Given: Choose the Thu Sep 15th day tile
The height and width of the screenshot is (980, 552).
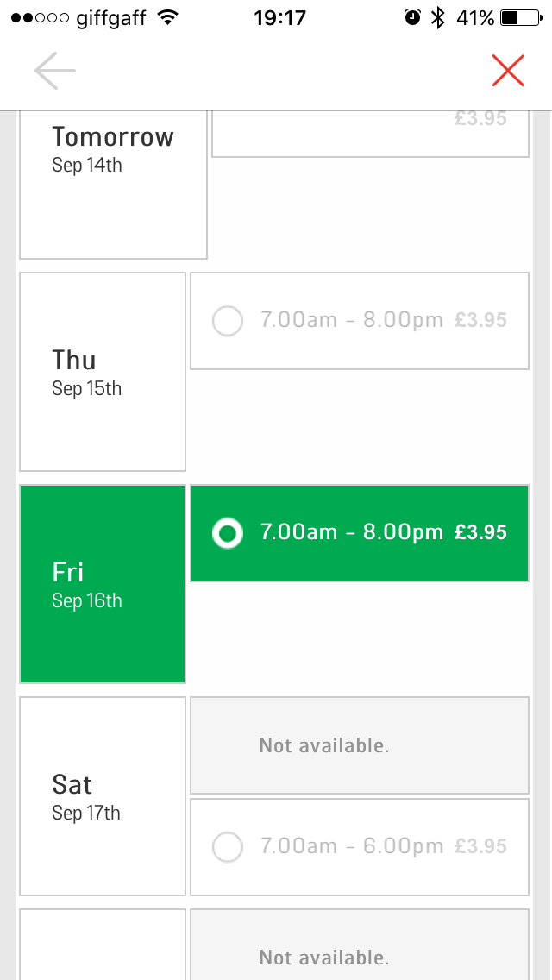Looking at the screenshot, I should [x=103, y=372].
